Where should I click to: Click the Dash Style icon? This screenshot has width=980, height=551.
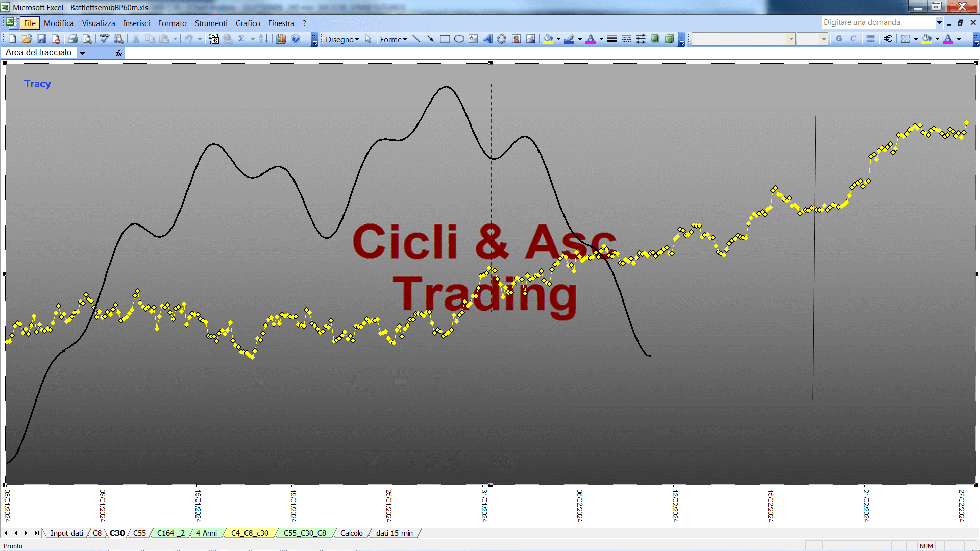point(626,39)
